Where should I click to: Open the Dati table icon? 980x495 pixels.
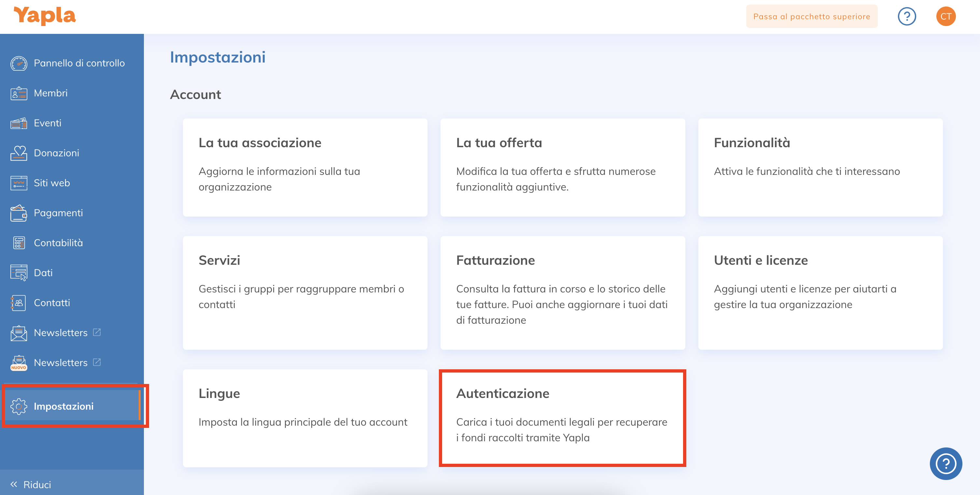click(19, 273)
